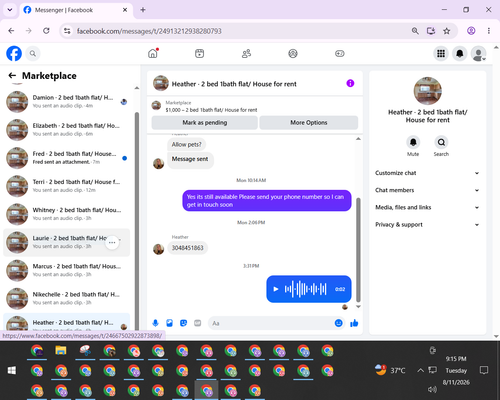The width and height of the screenshot is (500, 400).
Task: Select the Messenger | Facebook browser tab
Action: pos(76,10)
